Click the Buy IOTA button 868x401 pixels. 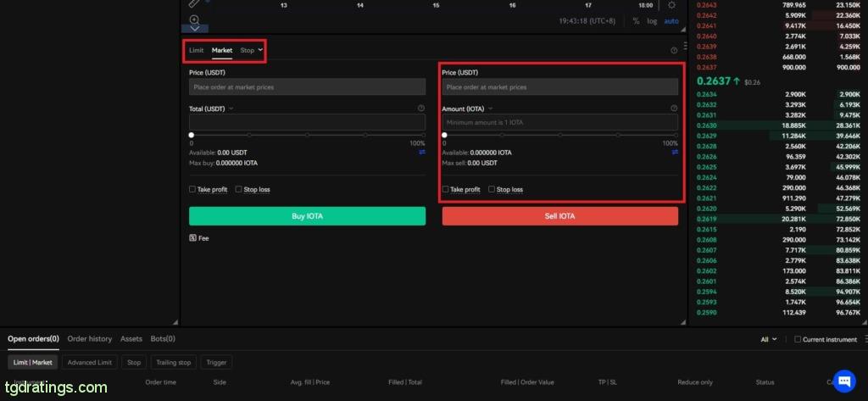(307, 216)
